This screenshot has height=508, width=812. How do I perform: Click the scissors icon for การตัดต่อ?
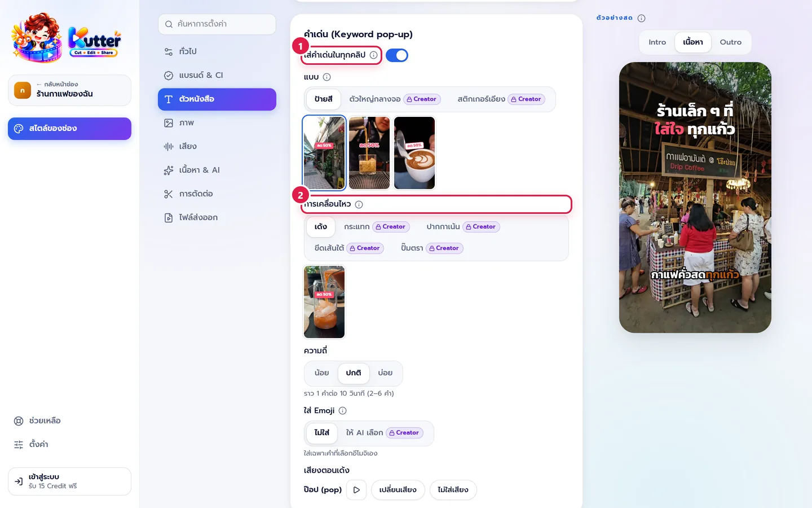(169, 194)
